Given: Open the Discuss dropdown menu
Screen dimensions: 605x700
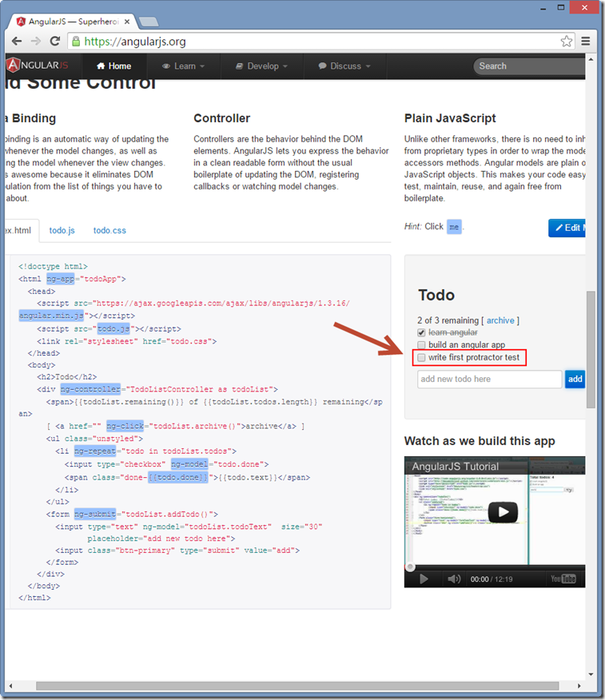Looking at the screenshot, I should tap(344, 66).
